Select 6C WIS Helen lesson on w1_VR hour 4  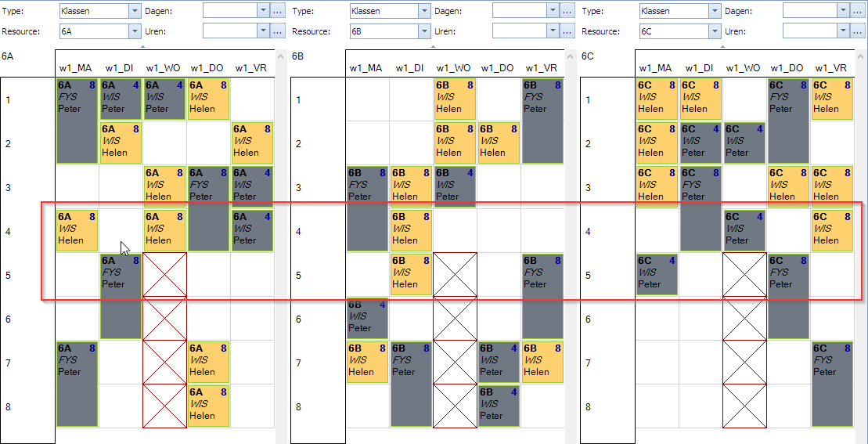[833, 230]
